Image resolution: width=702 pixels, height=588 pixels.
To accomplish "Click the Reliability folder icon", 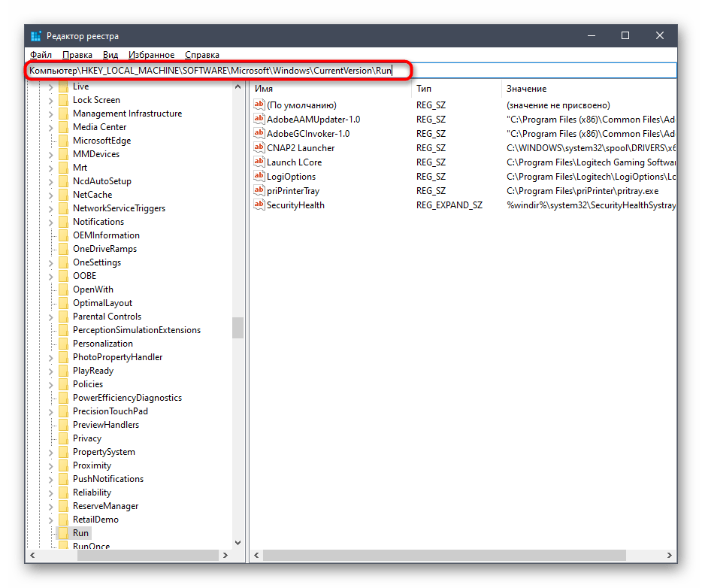I will pyautogui.click(x=64, y=493).
